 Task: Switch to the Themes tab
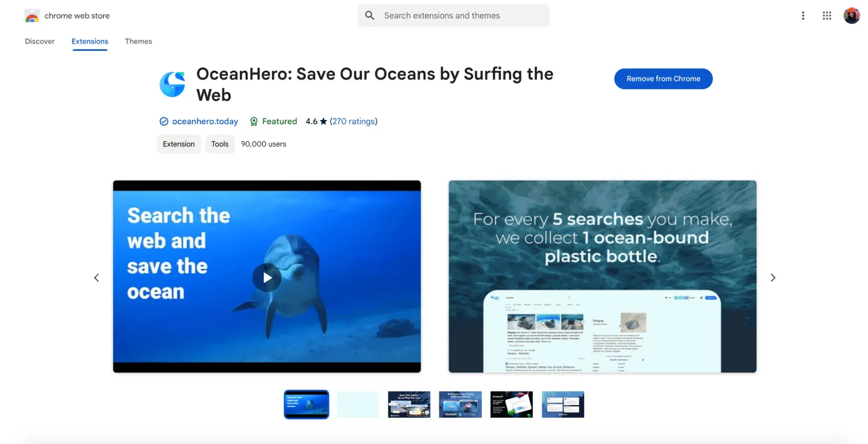coord(139,41)
